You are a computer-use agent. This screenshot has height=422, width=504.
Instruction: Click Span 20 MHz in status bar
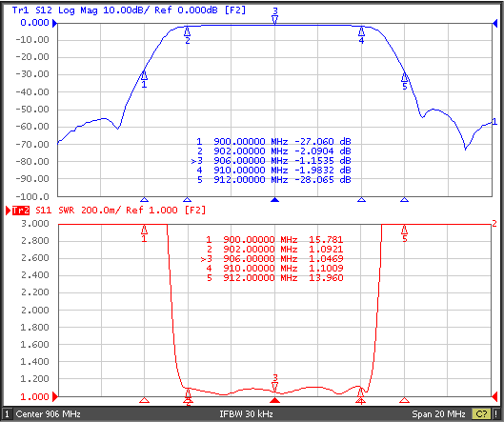[439, 414]
